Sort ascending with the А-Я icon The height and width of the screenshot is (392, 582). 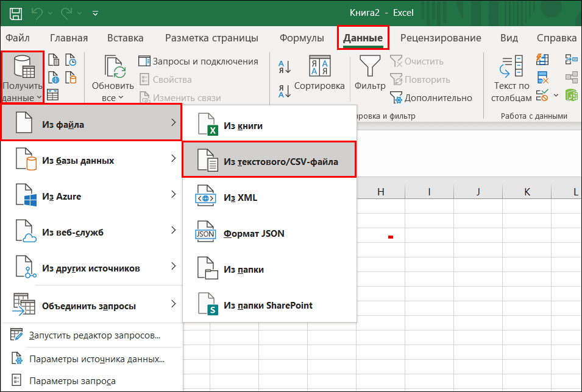[x=285, y=67]
